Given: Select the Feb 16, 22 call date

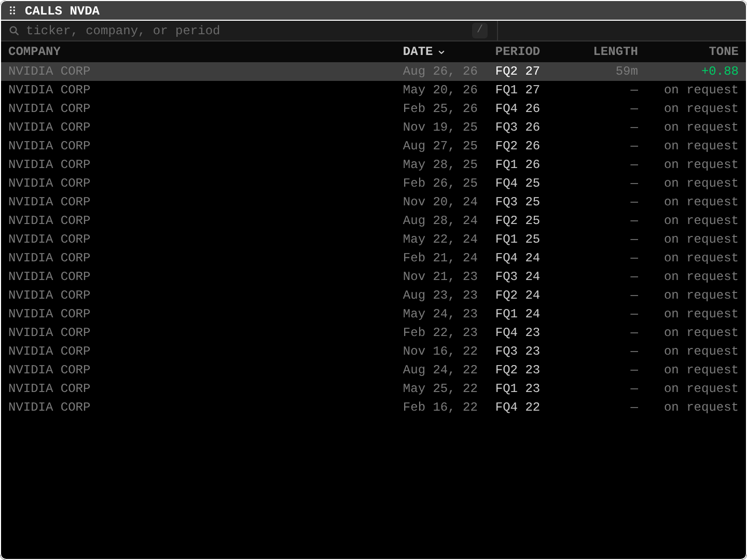Looking at the screenshot, I should (440, 407).
